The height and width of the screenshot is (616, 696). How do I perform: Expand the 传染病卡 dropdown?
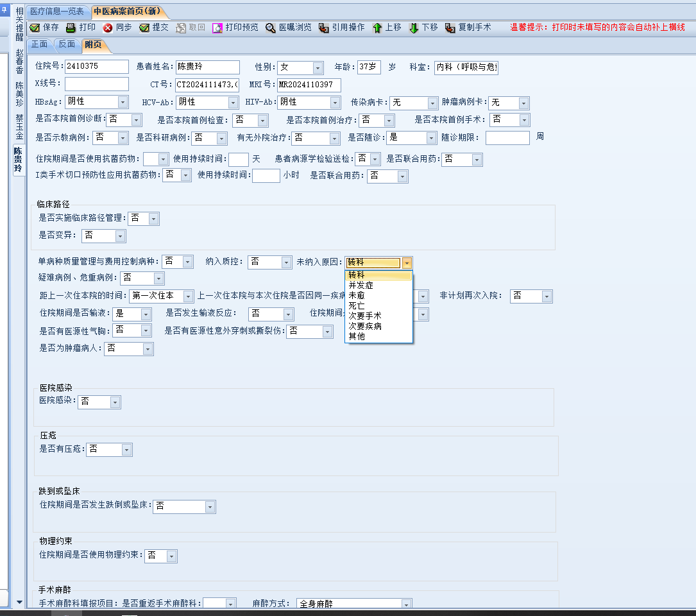click(x=433, y=103)
